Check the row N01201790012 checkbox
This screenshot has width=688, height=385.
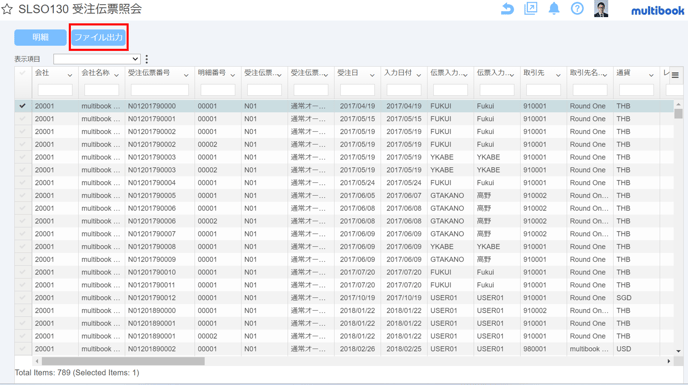coord(22,298)
